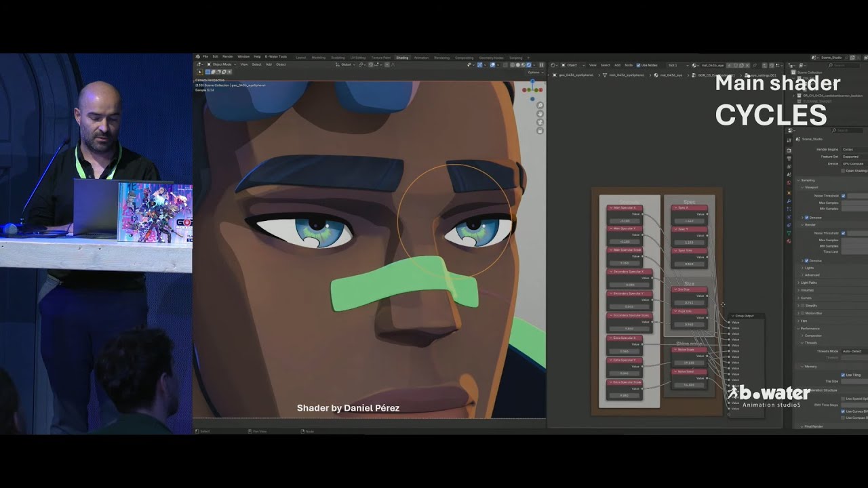The image size is (868, 488).
Task: Click the Main Specular X value field
Action: click(625, 221)
